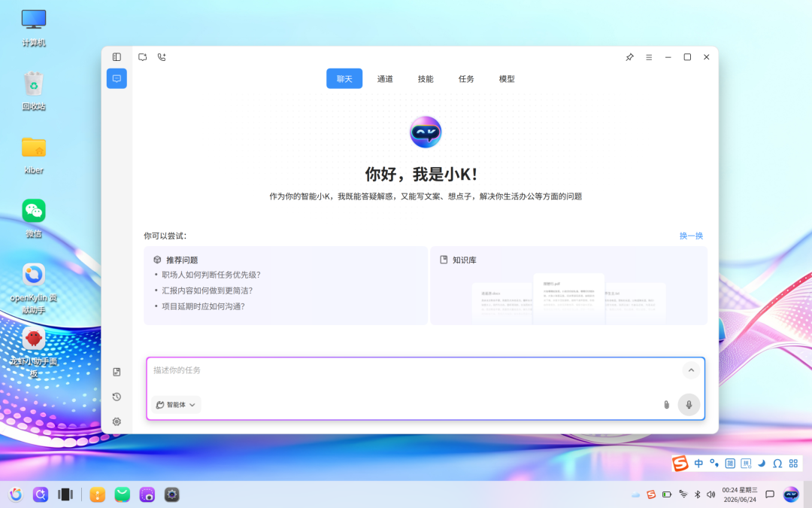Screen dimensions: 812x508
Task: Open volume control in tray
Action: 711,494
